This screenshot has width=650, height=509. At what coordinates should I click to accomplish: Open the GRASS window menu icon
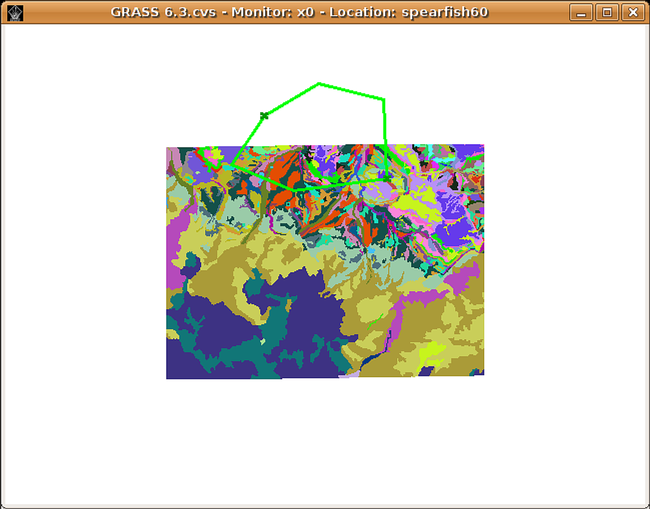tap(15, 13)
